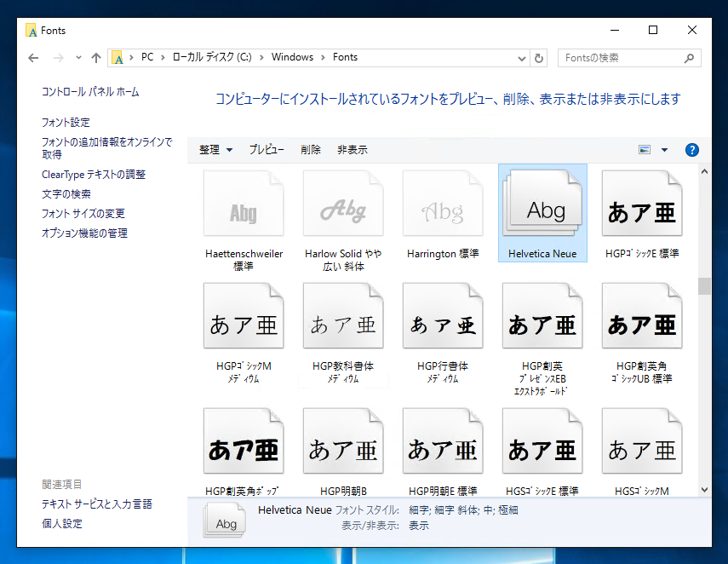Select the HGPゴシックE 標準 font icon

[642, 203]
